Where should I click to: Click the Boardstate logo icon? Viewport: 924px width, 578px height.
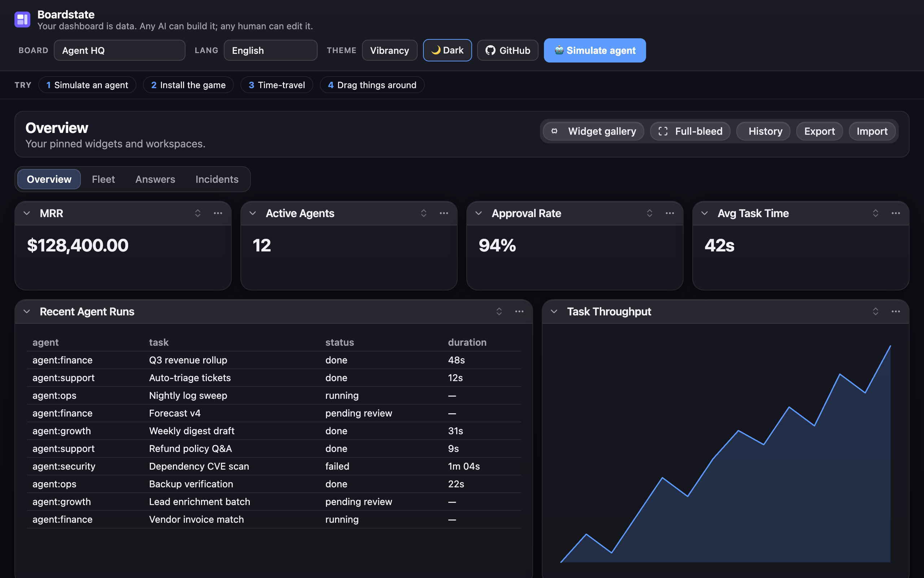click(x=22, y=20)
